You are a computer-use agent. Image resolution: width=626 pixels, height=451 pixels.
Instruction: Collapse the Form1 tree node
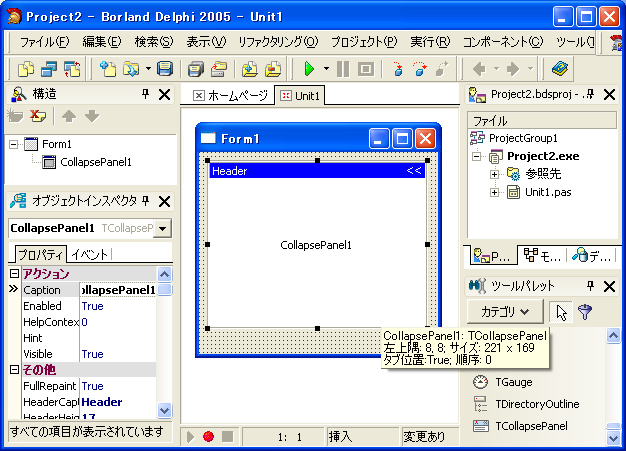click(14, 144)
